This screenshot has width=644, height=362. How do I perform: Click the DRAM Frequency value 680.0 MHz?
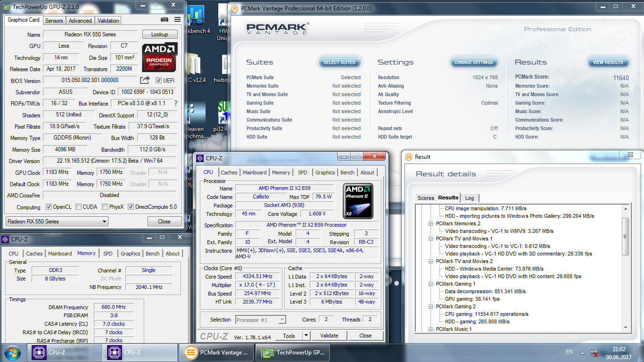click(x=114, y=307)
